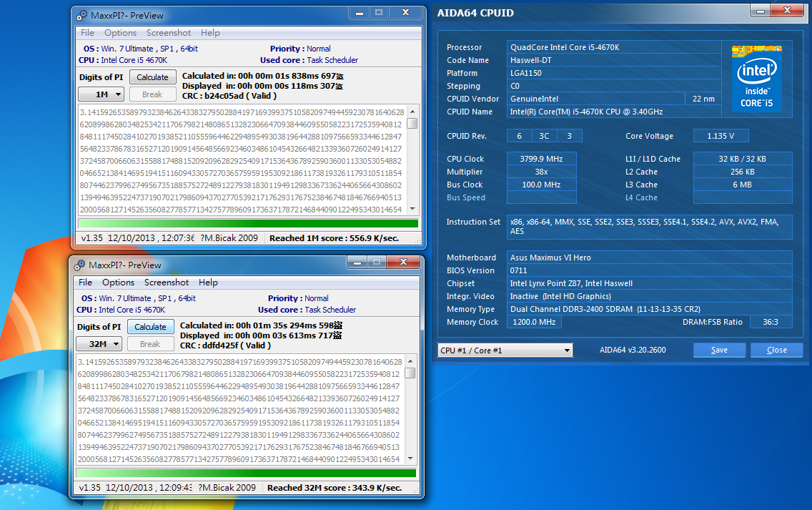
Task: Click scroll down arrow in bottom PI digits box
Action: tap(410, 458)
